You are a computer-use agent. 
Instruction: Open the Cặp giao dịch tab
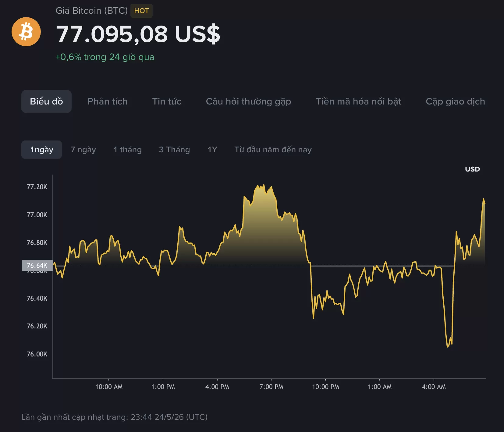(455, 101)
